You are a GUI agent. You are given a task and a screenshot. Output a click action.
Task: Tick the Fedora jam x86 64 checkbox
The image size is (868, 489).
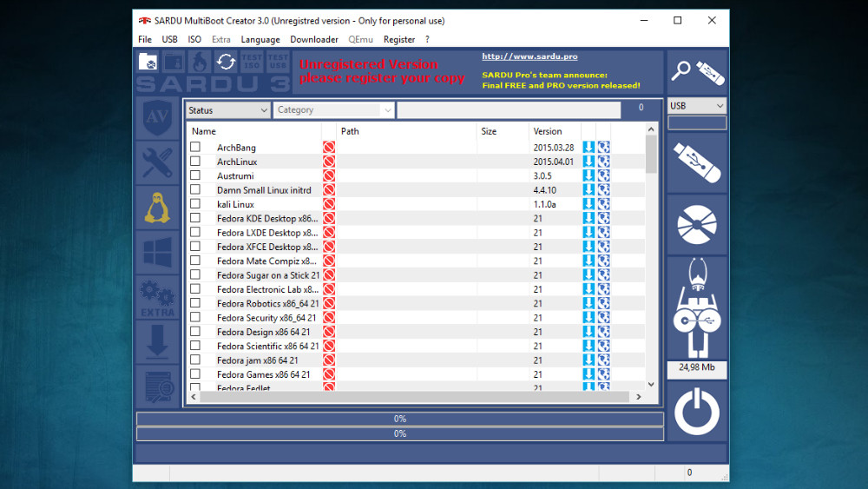[195, 360]
